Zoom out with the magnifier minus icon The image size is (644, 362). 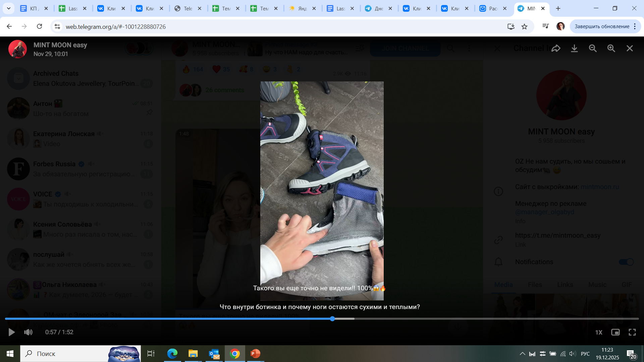pos(593,48)
